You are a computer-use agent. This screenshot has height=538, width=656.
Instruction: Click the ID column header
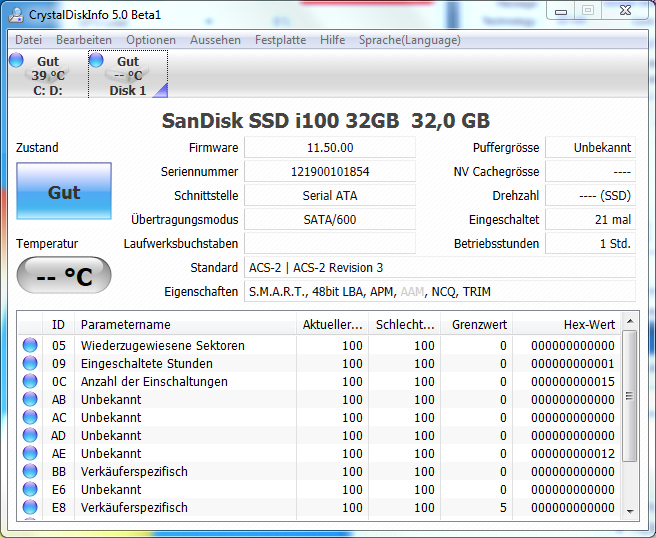click(x=58, y=325)
